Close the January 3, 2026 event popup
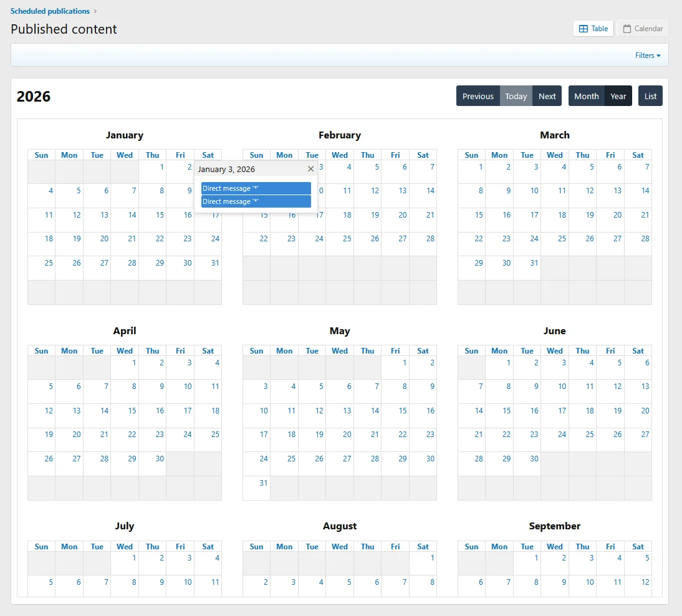 (310, 168)
